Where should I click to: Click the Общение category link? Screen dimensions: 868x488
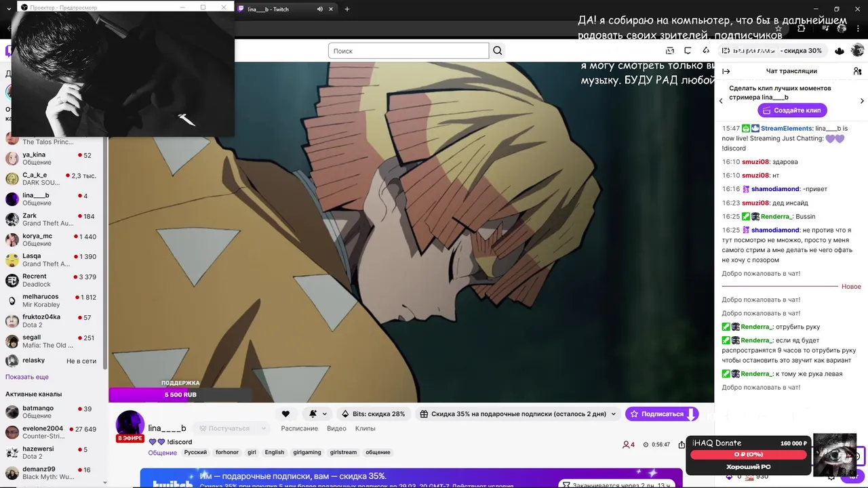pos(163,453)
